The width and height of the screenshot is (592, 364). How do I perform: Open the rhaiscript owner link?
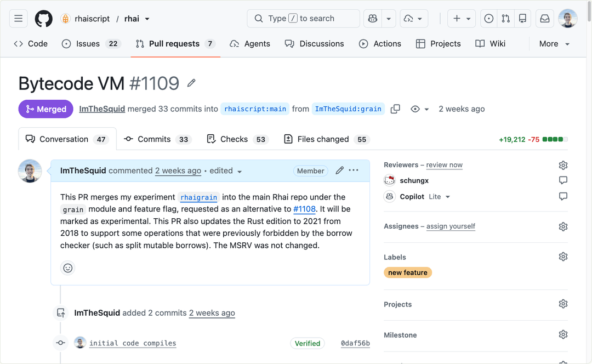[x=92, y=19]
